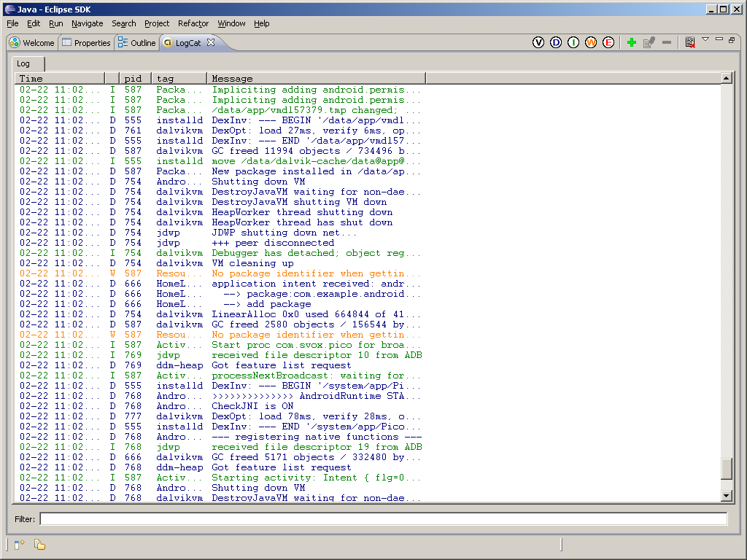Click the log scrollbar up arrow
The height and width of the screenshot is (560, 747).
point(726,78)
